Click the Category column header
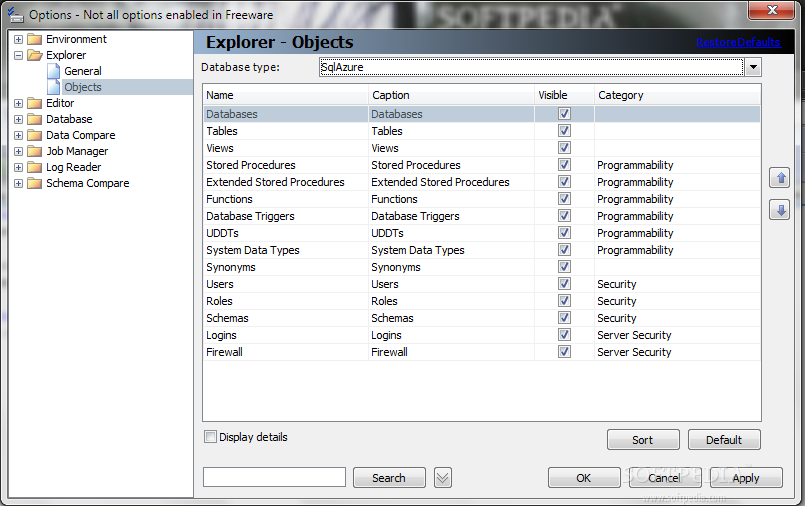Image resolution: width=805 pixels, height=506 pixels. pos(677,95)
